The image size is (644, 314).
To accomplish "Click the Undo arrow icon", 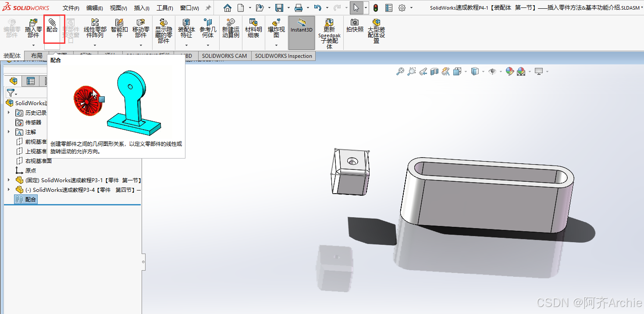I will [x=318, y=8].
